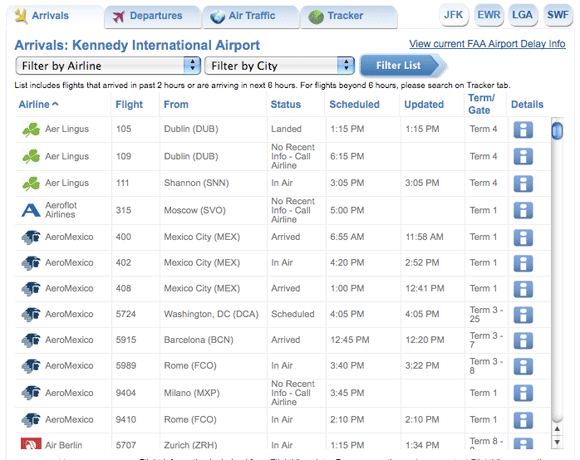
Task: Click the scroll down arrow of the list
Action: point(557,442)
